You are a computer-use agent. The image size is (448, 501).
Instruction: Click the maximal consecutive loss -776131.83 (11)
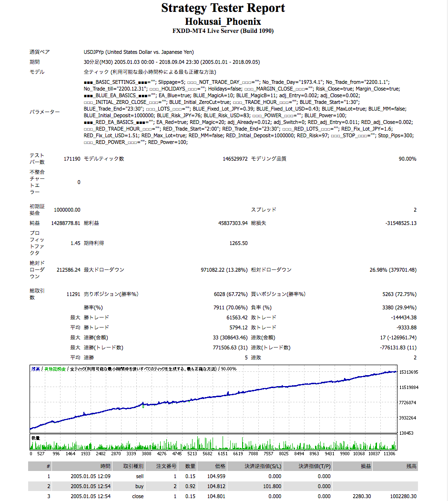click(x=398, y=348)
